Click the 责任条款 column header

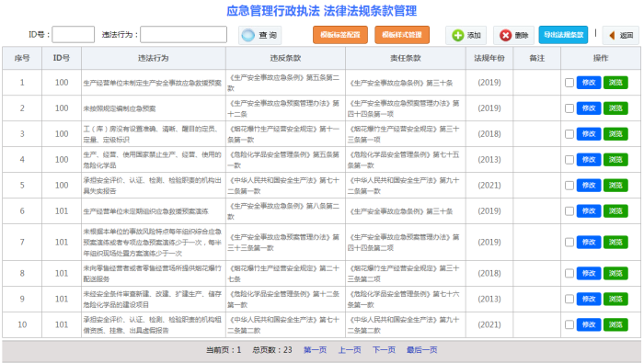tap(406, 58)
